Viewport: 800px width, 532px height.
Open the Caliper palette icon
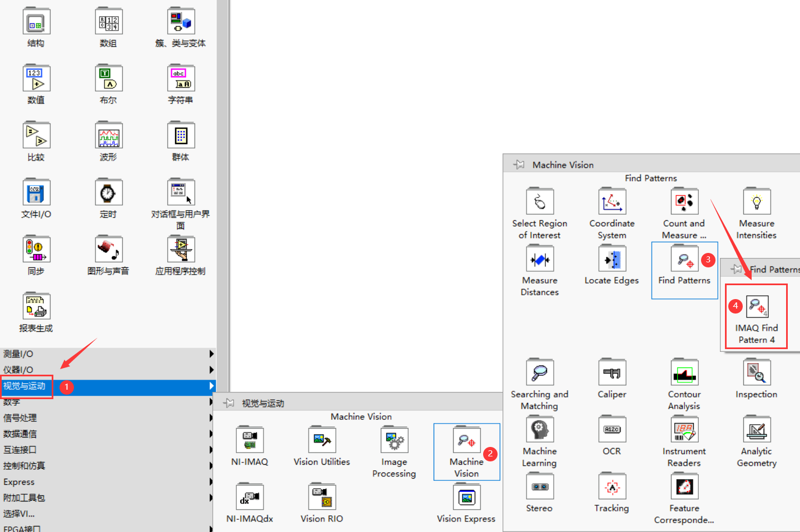point(612,372)
